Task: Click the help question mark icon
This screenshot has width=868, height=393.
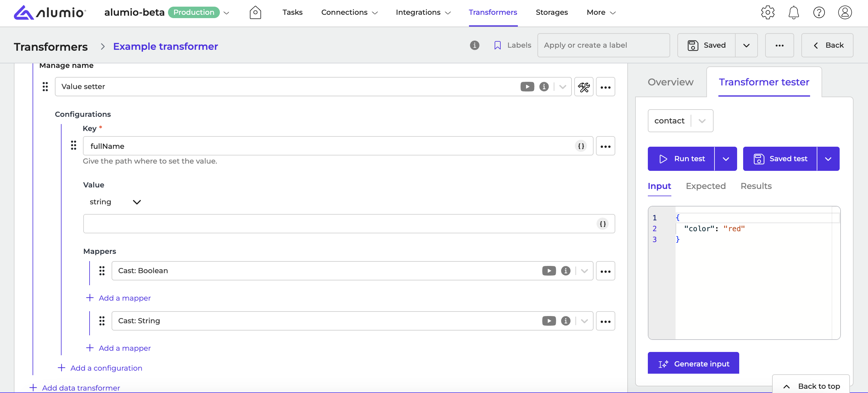Action: point(819,12)
